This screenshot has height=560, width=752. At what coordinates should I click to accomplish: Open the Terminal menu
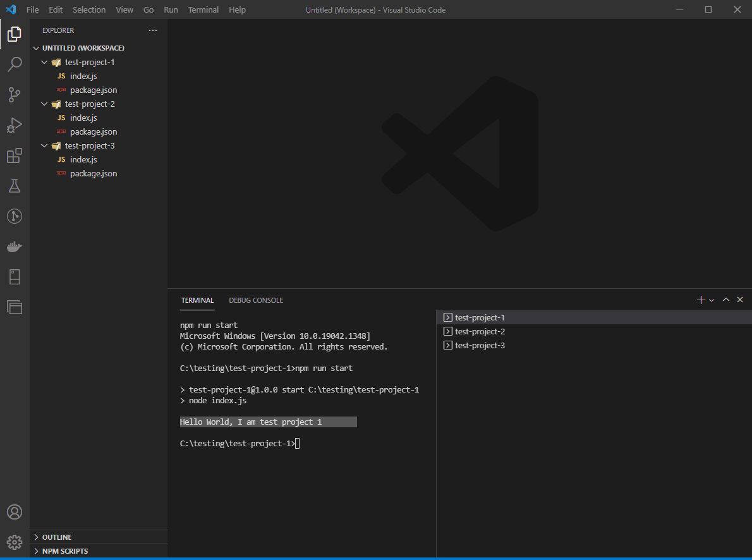point(203,9)
